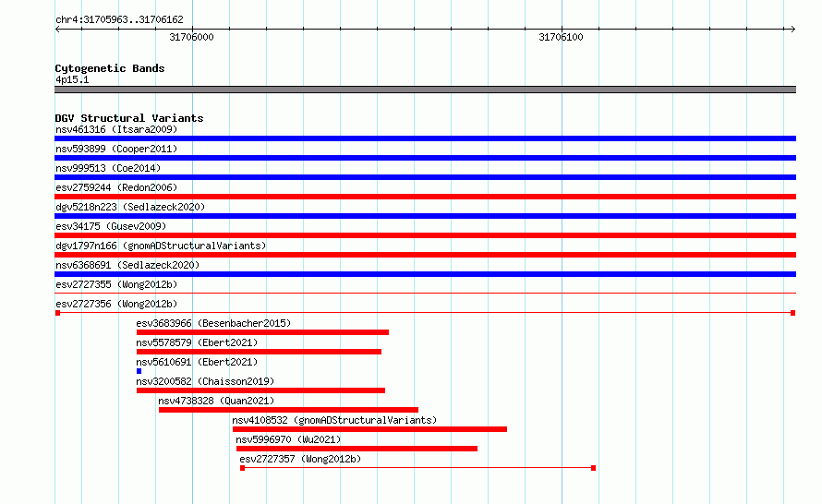822x504 pixels.
Task: Select the dgv5218n223 (Sedlazeck2020) label
Action: click(x=130, y=207)
